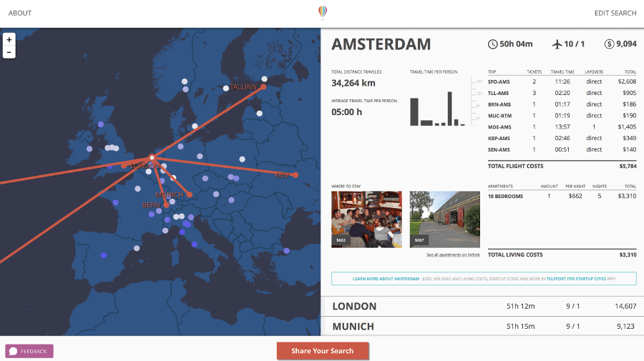The height and width of the screenshot is (361, 644).
Task: Expand the London result row
Action: coord(482,306)
